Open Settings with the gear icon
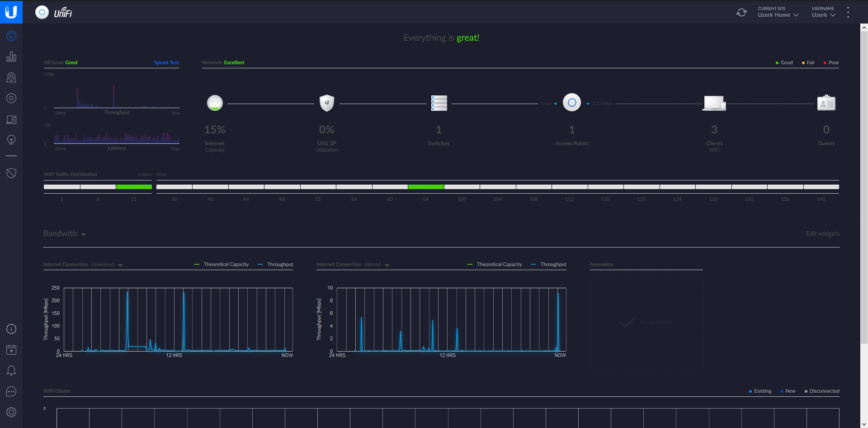Viewport: 868px width, 428px height. click(x=11, y=412)
